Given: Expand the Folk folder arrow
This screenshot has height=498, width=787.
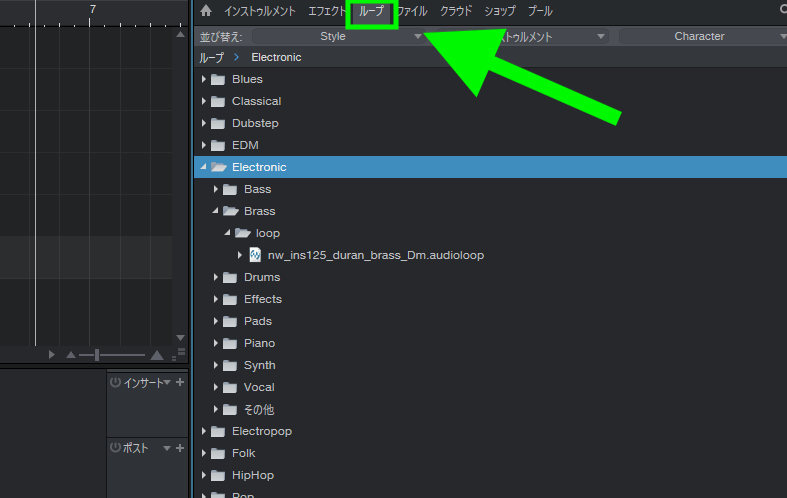Looking at the screenshot, I should click(x=203, y=453).
